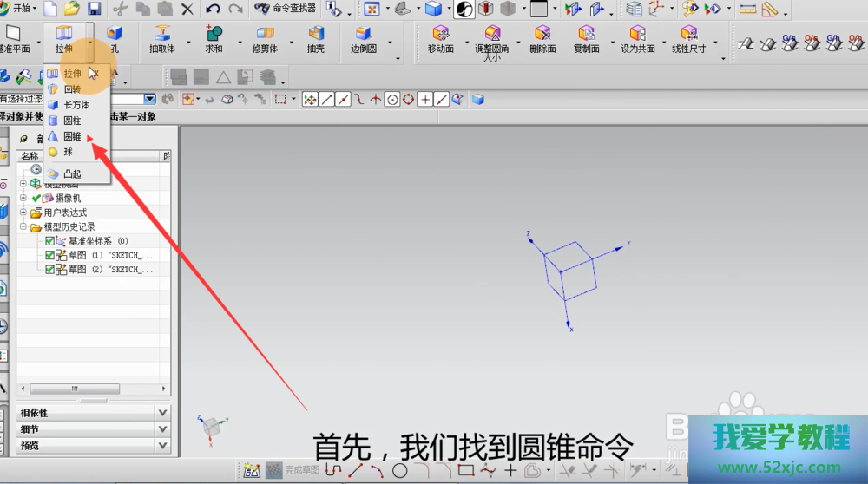Click the 抽壳 (Shell) tool icon
Image resolution: width=868 pixels, height=484 pixels.
click(x=315, y=37)
